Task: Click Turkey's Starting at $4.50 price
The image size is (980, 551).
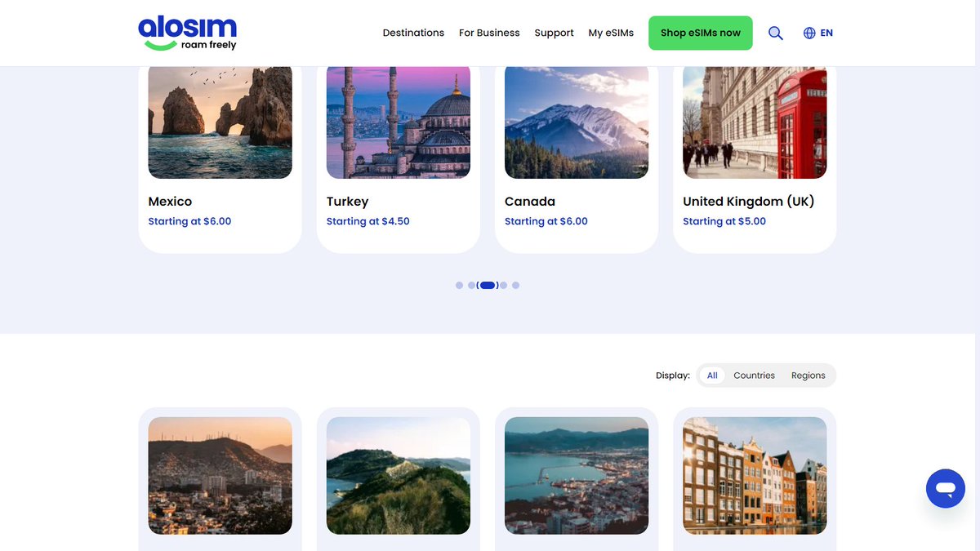Action: coord(368,221)
